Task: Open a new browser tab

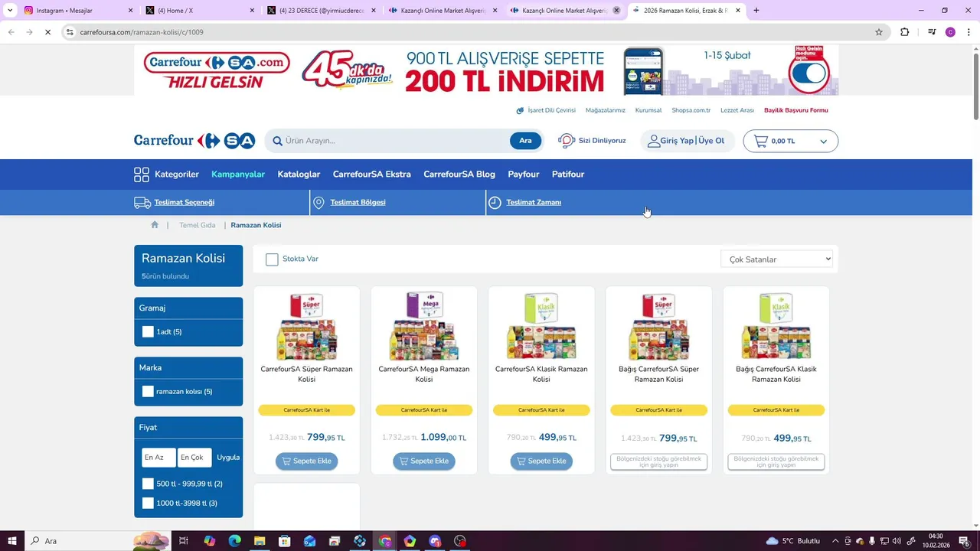Action: coord(756,11)
